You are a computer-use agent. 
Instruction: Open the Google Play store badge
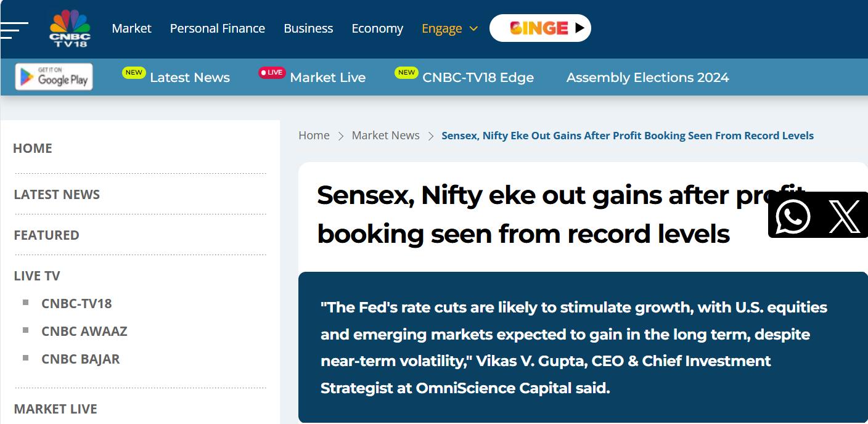pos(54,77)
